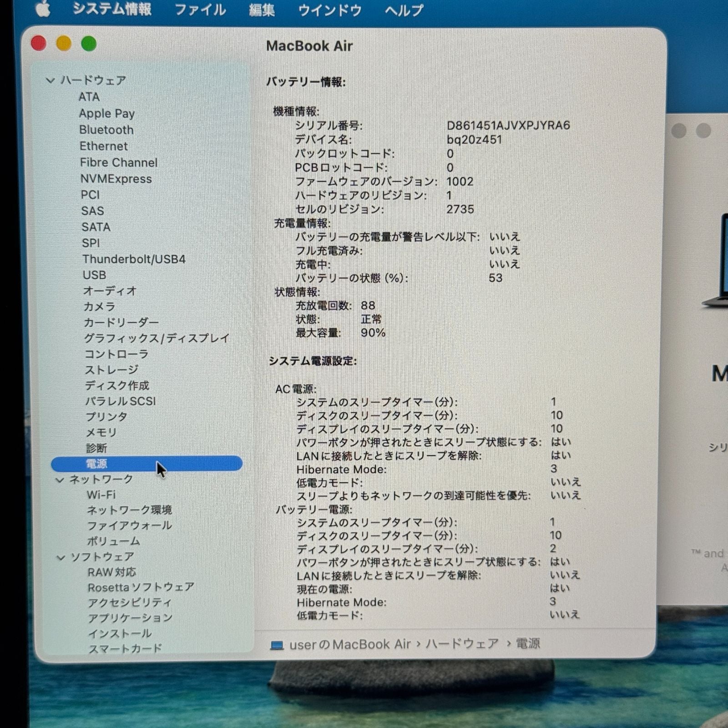Select プリンタ in the sidebar

(x=106, y=417)
